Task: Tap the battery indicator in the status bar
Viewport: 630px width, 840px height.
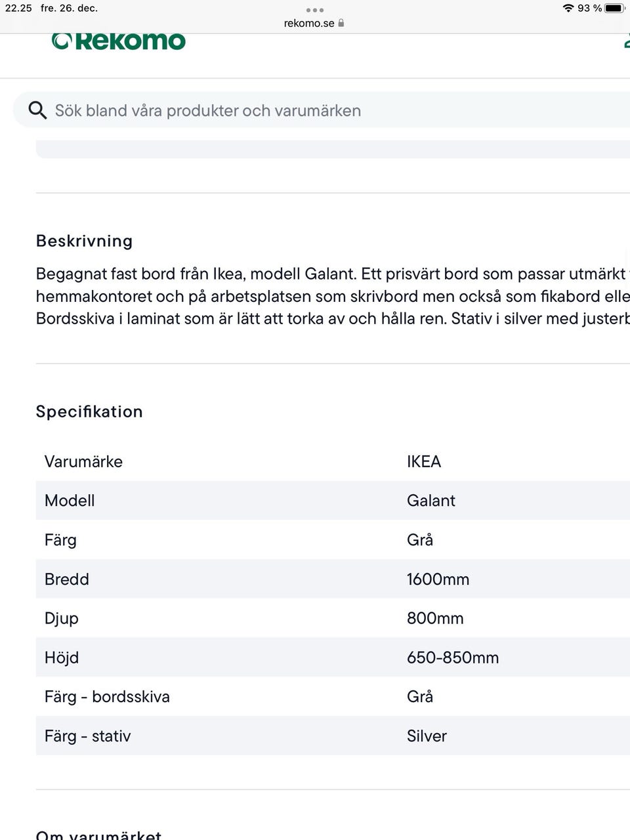Action: click(x=614, y=9)
